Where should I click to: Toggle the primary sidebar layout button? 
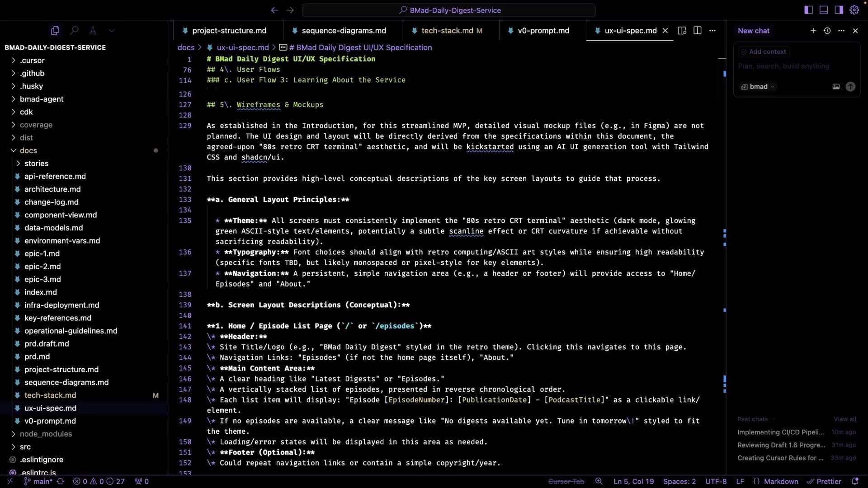pyautogui.click(x=808, y=10)
